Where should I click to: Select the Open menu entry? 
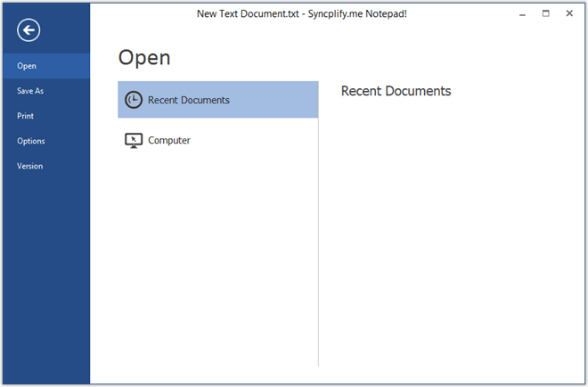(46, 66)
